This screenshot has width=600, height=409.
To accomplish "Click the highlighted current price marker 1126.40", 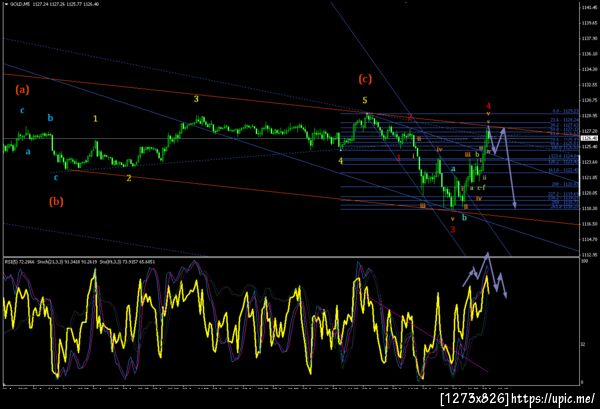I will (590, 138).
